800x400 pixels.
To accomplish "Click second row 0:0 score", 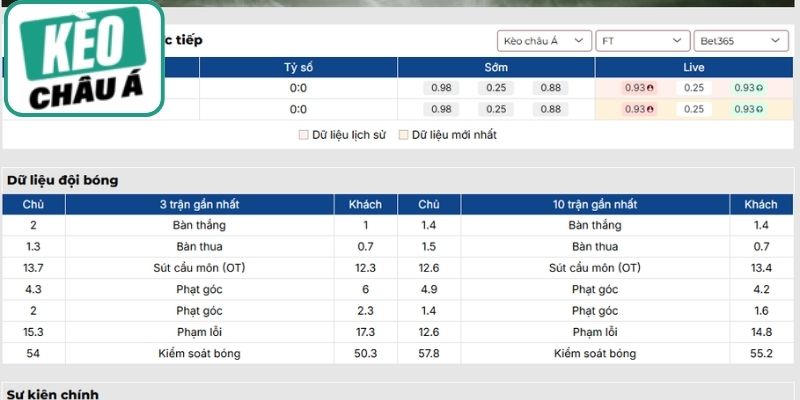I will (298, 109).
